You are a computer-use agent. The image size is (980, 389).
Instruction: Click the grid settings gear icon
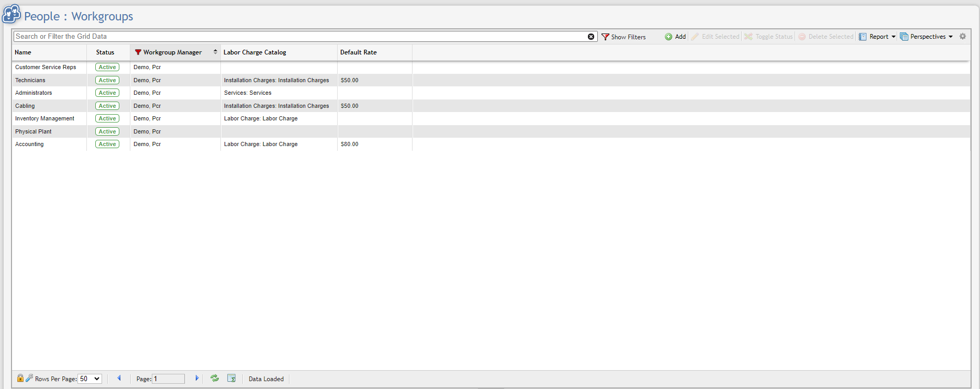point(963,37)
